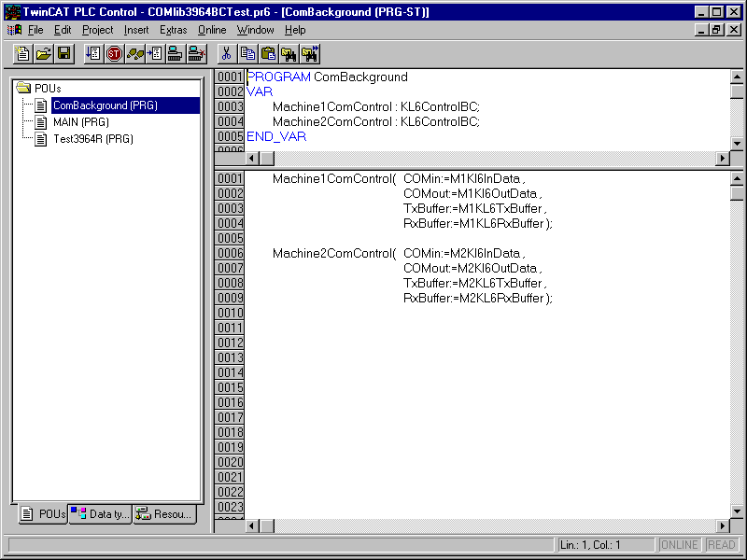Screen dimensions: 747x560
Task: Click the Logout computer icon with red X
Action: pyautogui.click(x=196, y=53)
